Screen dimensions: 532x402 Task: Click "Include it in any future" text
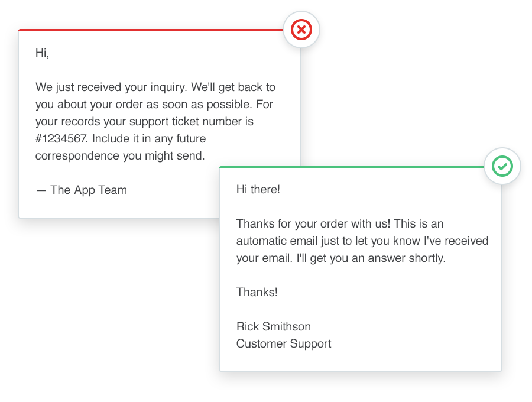point(149,139)
